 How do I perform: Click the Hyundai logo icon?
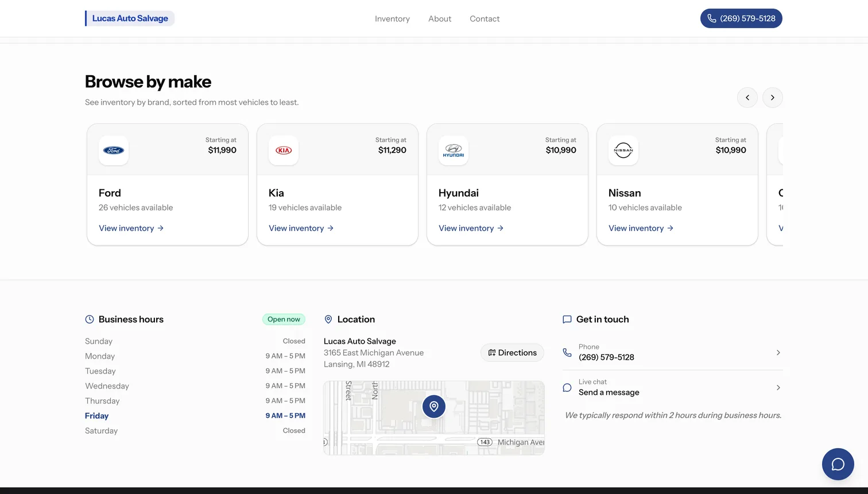pos(454,150)
